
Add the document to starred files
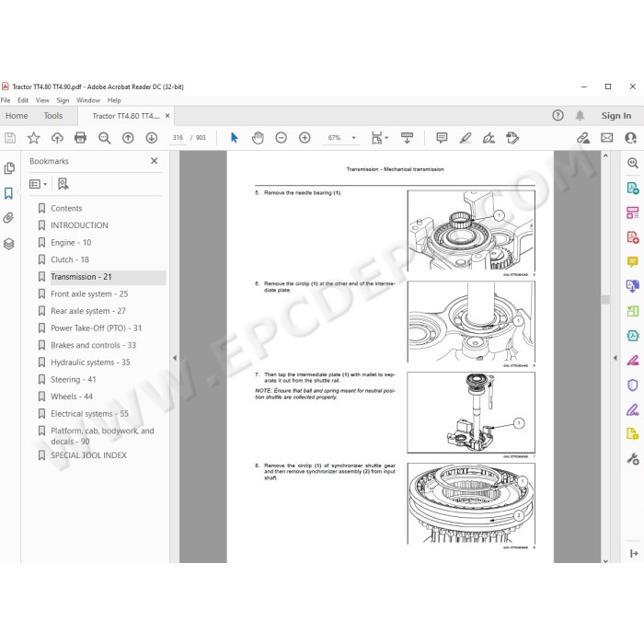pos(34,138)
